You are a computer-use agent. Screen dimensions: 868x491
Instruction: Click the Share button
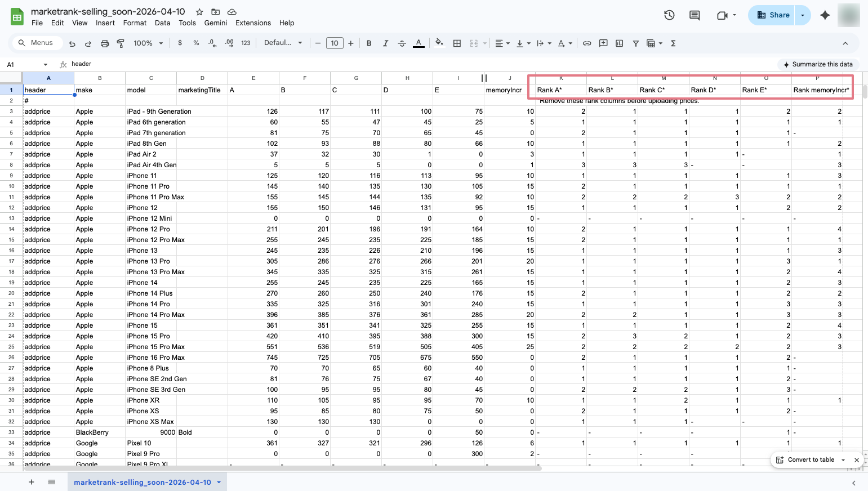click(772, 15)
